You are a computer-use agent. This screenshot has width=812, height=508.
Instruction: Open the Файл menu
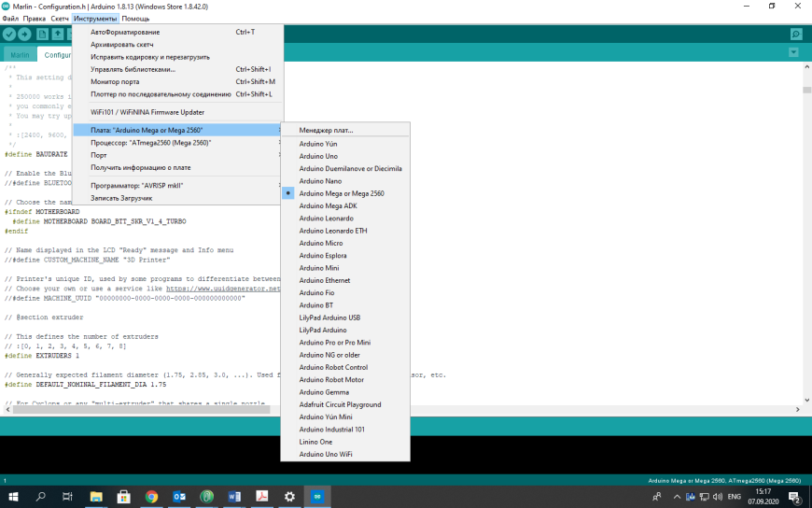10,19
